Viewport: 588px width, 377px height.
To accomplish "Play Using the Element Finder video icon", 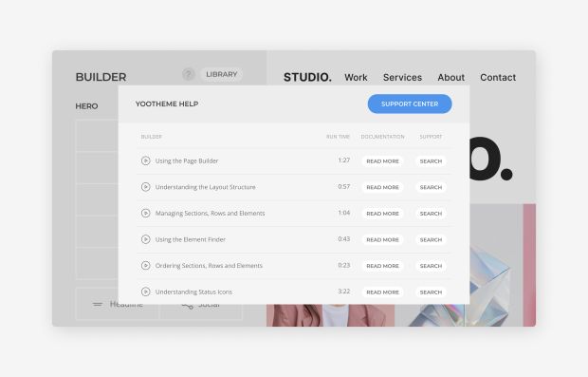I will pos(145,239).
